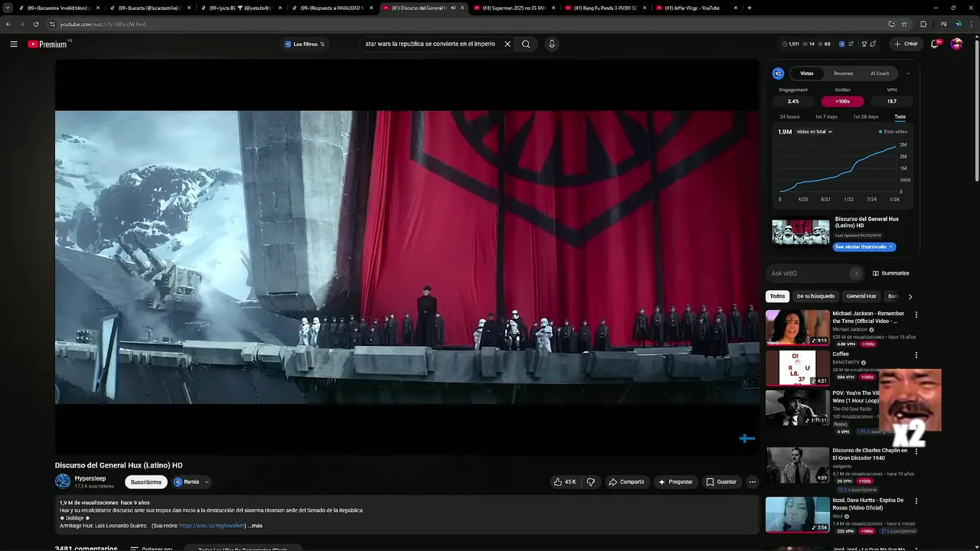Click the Compartir share button
The width and height of the screenshot is (980, 551).
click(626, 482)
